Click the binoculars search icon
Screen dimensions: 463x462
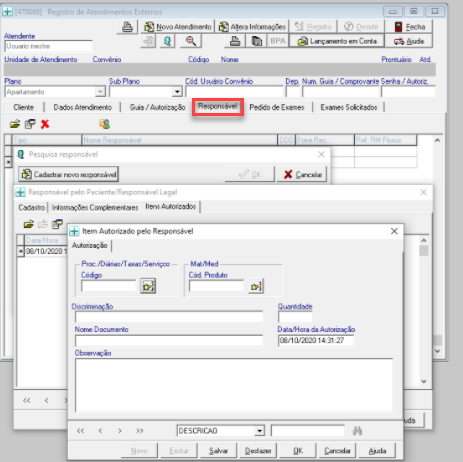[x=357, y=431]
